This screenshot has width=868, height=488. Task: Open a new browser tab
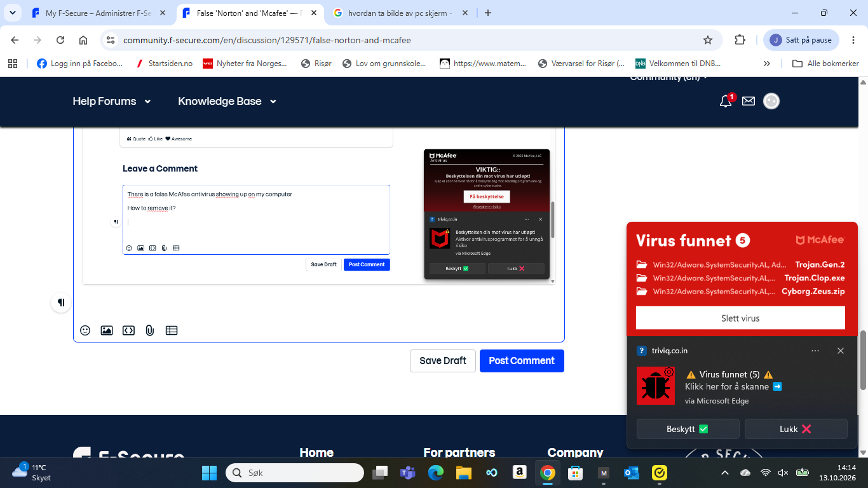(x=488, y=13)
